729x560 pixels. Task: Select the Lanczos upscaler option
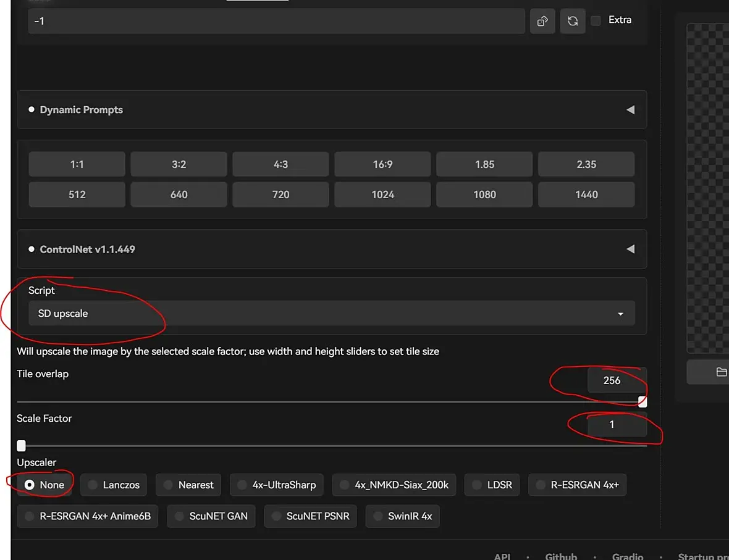point(114,485)
